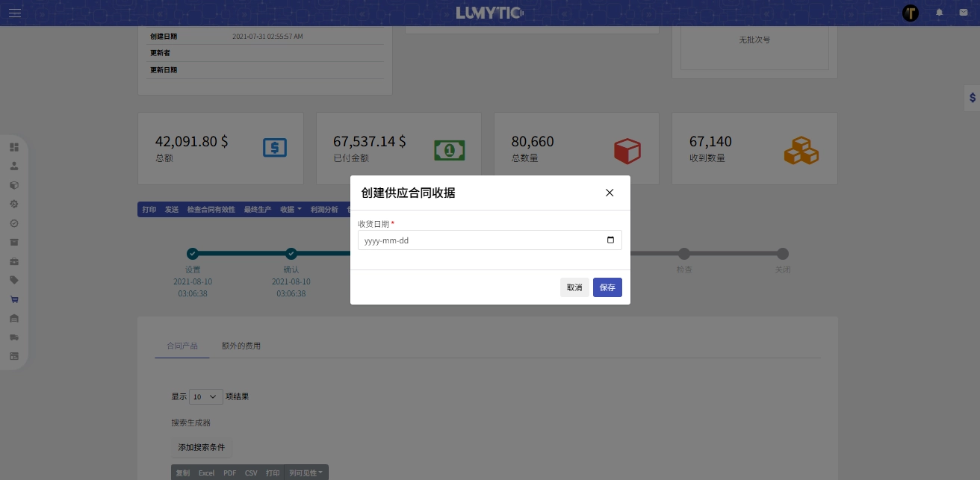Screen dimensions: 980x480
Task: Select the highlighted shopping cart sidebar icon
Action: coord(14,299)
